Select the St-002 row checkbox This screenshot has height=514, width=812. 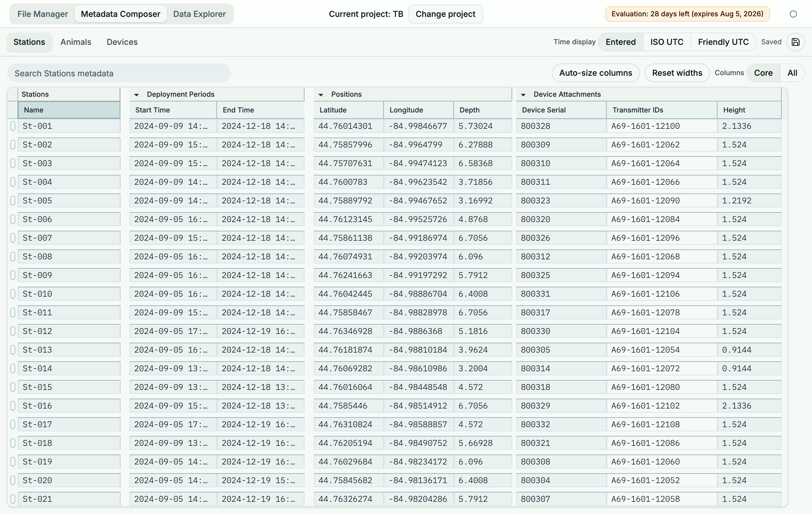(x=13, y=145)
